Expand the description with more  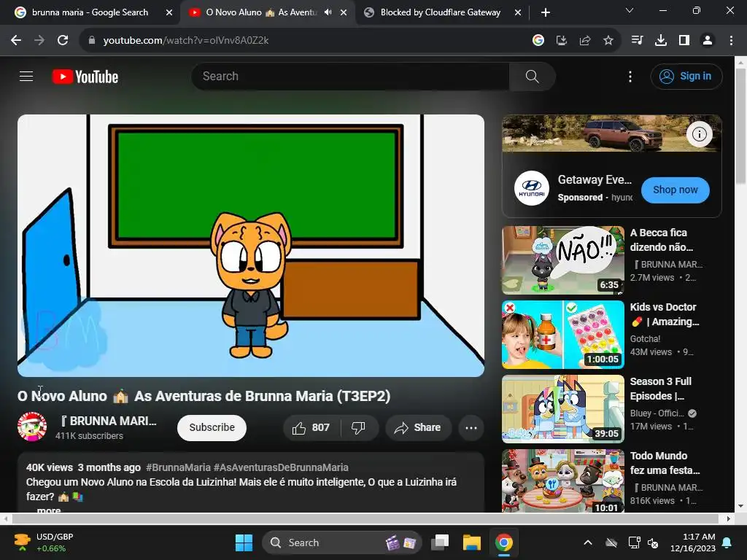coord(49,510)
